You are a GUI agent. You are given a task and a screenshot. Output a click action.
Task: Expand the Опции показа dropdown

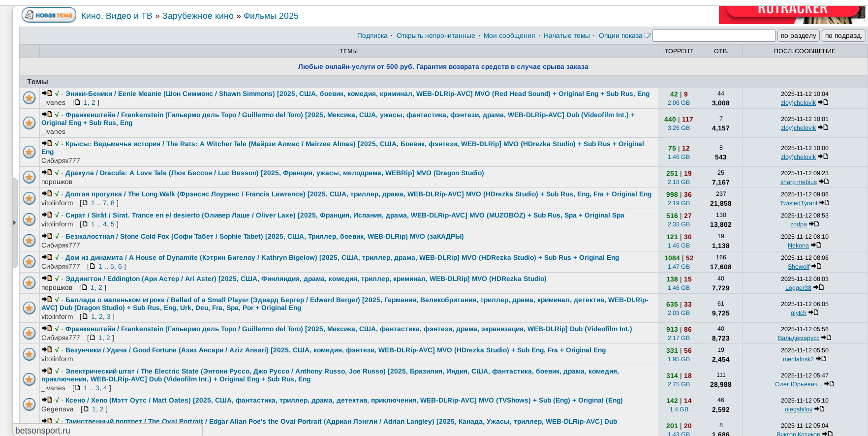624,35
